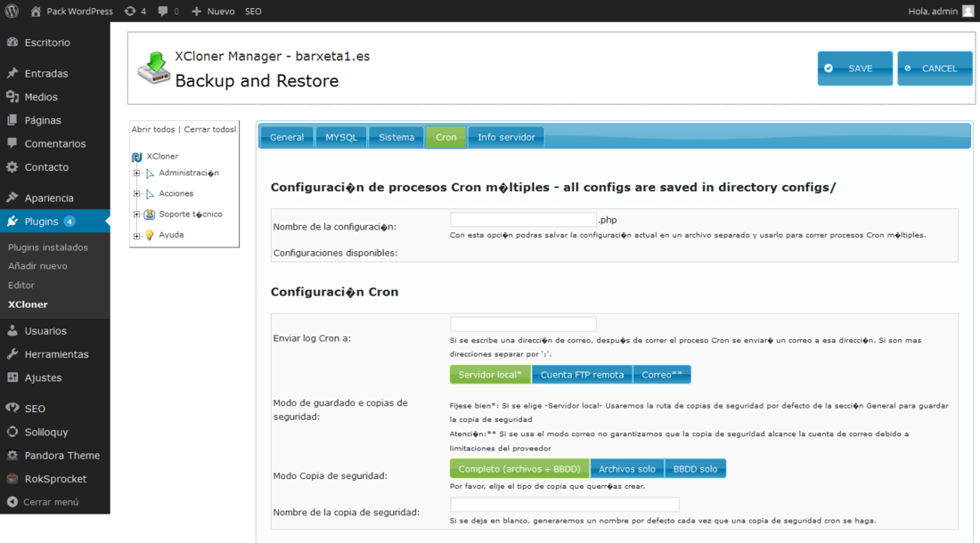
Task: Open the Pack WordPress home icon
Action: tap(36, 12)
